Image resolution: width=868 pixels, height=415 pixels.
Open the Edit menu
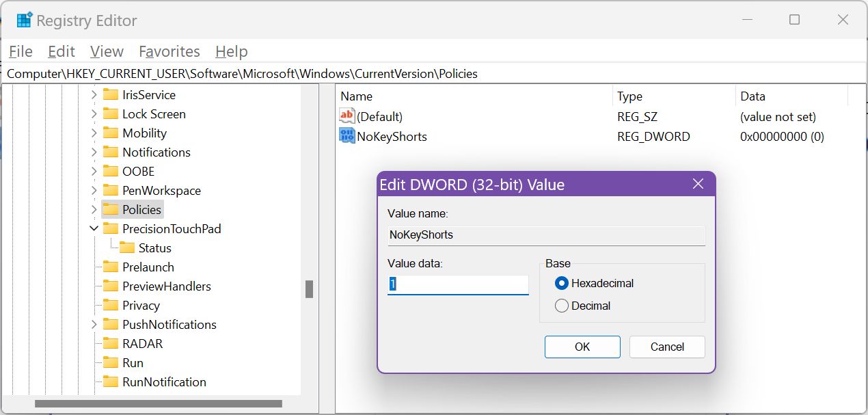61,51
